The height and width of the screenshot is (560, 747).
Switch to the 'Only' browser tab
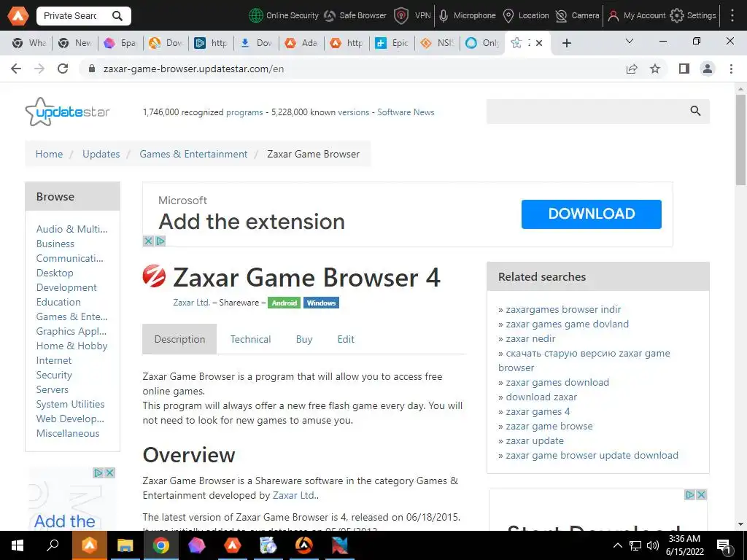point(483,43)
